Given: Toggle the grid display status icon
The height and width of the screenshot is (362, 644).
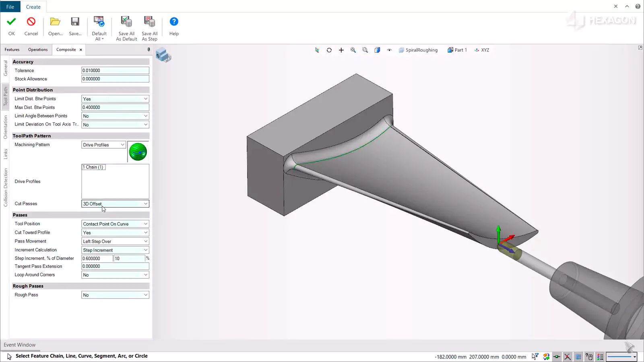Looking at the screenshot, I should (578, 357).
